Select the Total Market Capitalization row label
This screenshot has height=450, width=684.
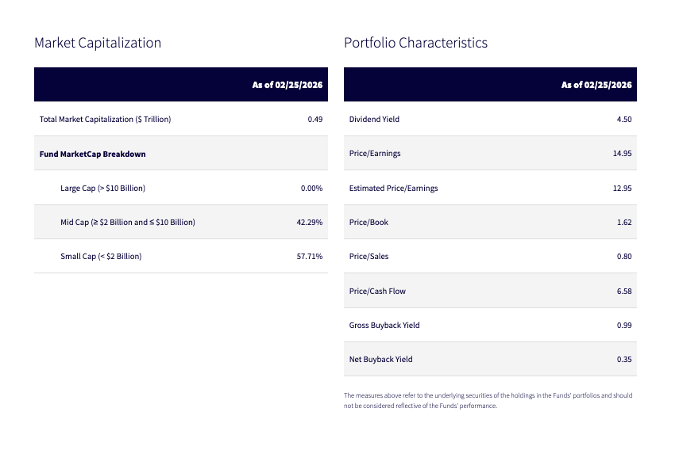105,119
